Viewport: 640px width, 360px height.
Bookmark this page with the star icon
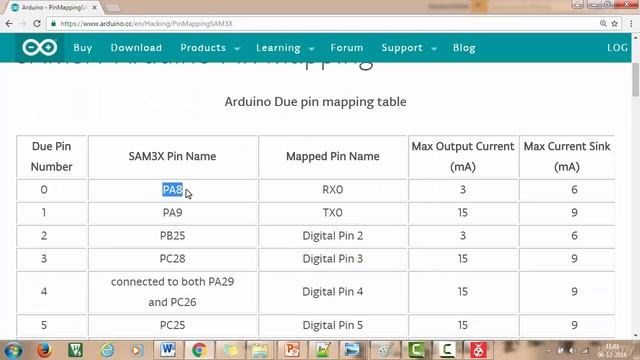click(615, 24)
